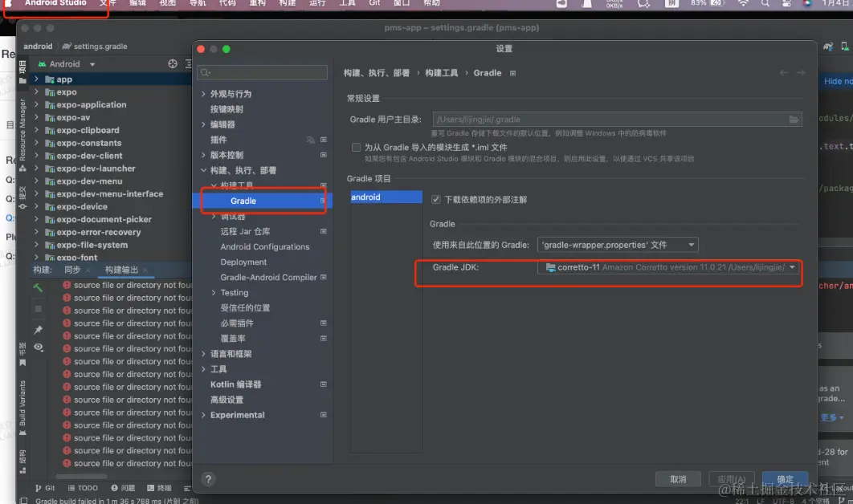
Task: Click the Siri icon in the menu bar
Action: click(807, 3)
